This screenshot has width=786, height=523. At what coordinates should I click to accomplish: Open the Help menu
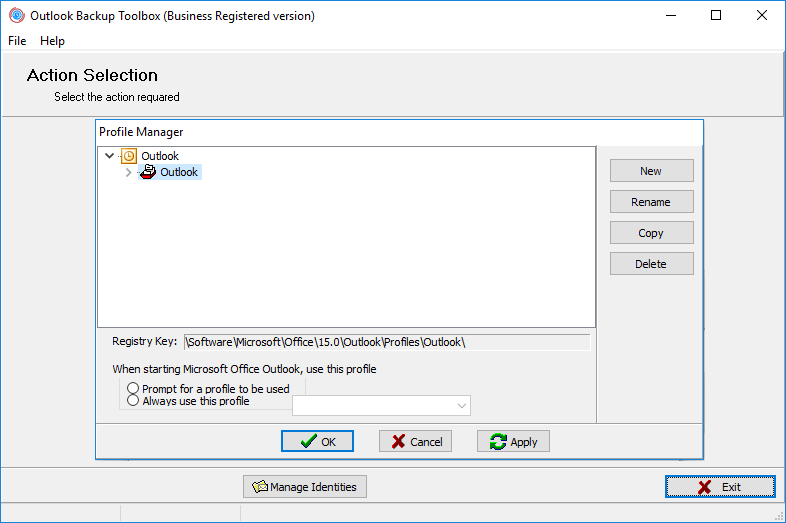pyautogui.click(x=52, y=41)
